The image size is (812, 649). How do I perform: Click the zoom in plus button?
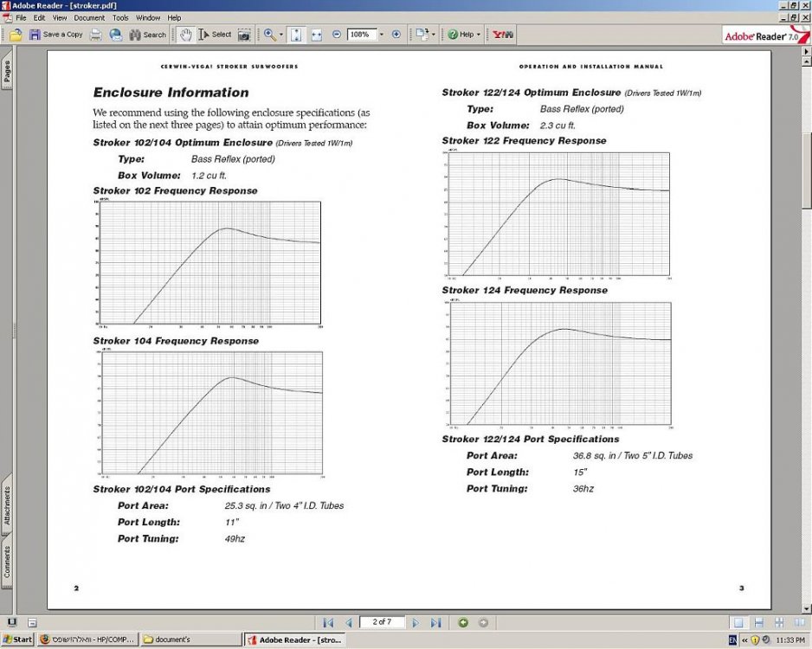(x=396, y=34)
